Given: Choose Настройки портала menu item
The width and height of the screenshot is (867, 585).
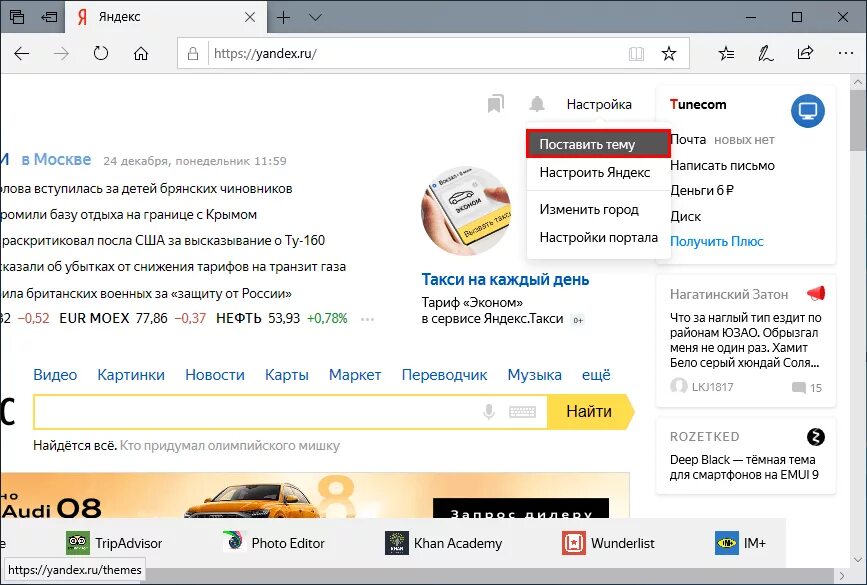Looking at the screenshot, I should (x=599, y=238).
